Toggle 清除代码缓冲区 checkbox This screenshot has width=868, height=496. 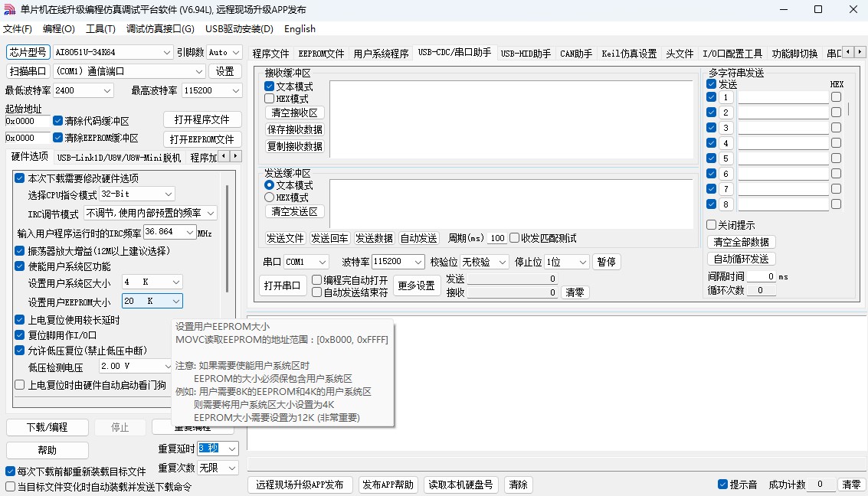(x=57, y=120)
